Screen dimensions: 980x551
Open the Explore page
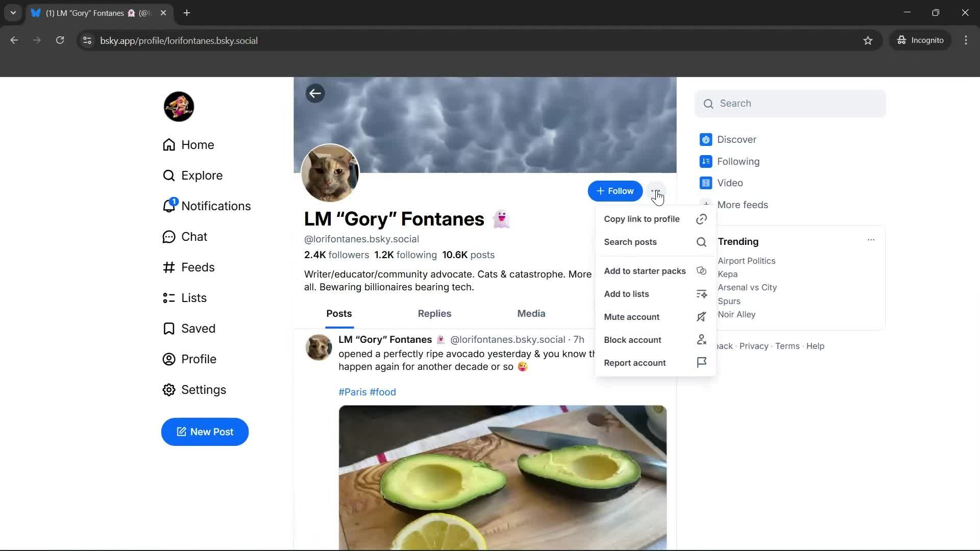(202, 175)
